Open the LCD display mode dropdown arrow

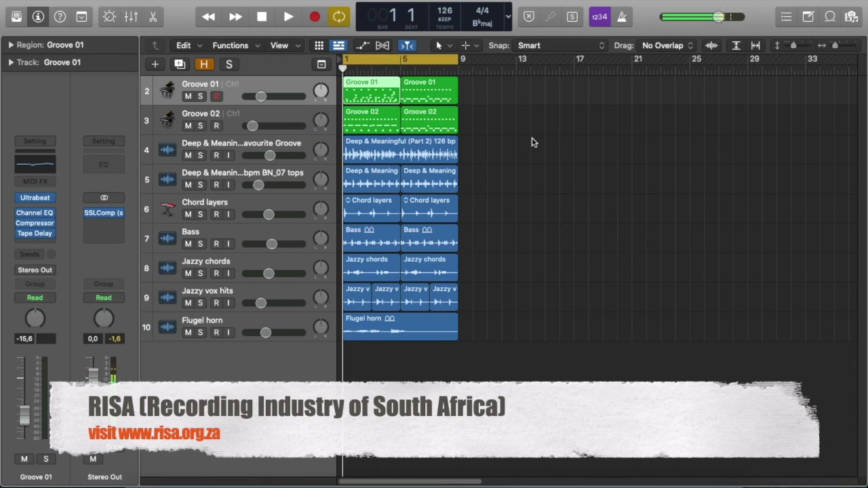(508, 16)
